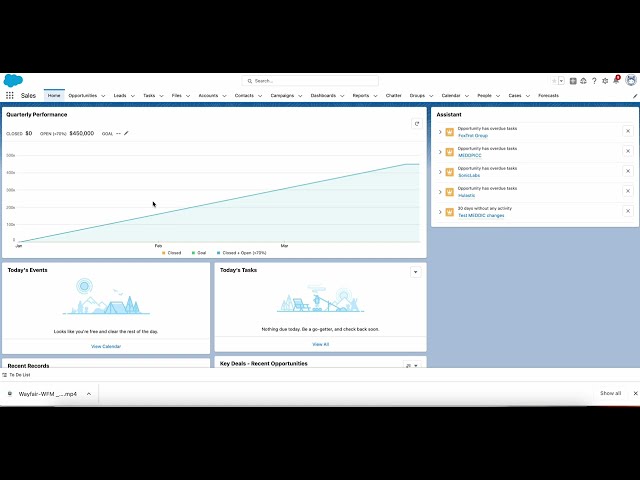Open the Setup gear icon
Screen dimensions: 640x480
click(605, 81)
